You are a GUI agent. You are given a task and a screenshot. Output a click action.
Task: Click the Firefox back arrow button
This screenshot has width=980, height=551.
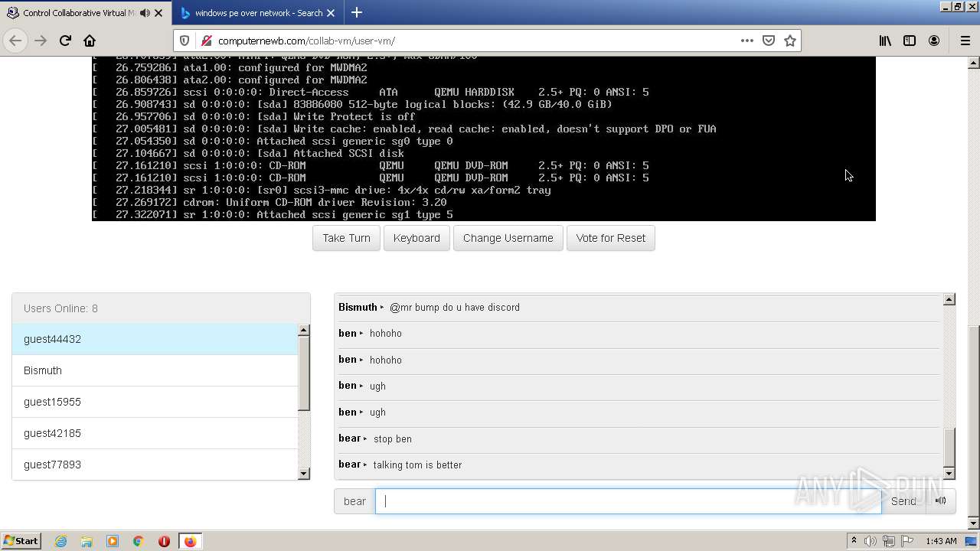(x=15, y=41)
